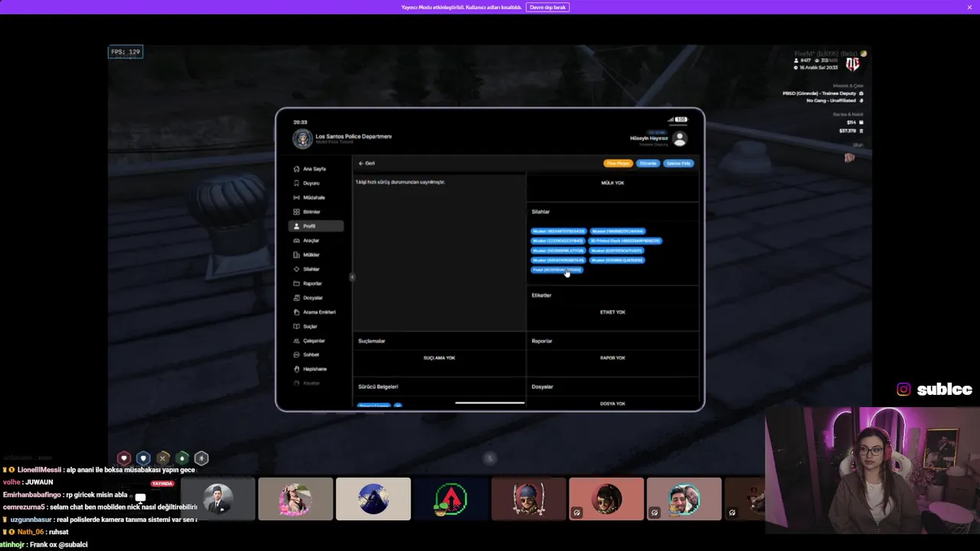Open Ana Sayfa home icon in sidebar
The image size is (980, 551).
pos(296,169)
